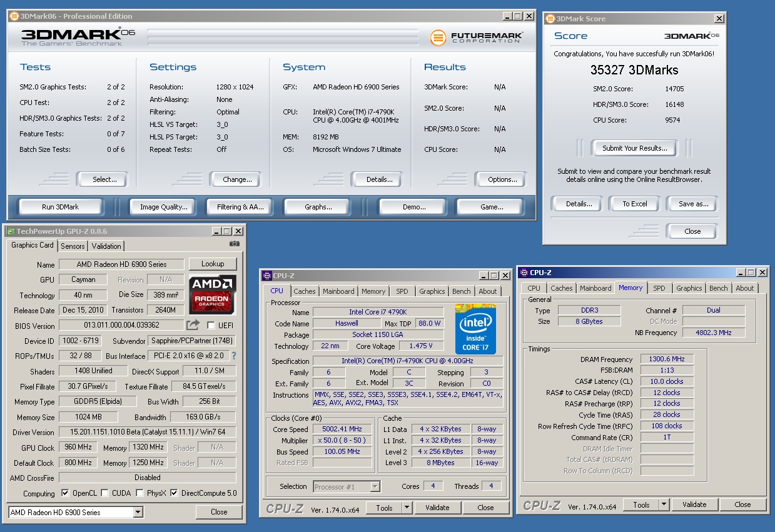Open SPD tab in CPU-Z CPU window
Viewport: 775px width, 532px height.
402,291
